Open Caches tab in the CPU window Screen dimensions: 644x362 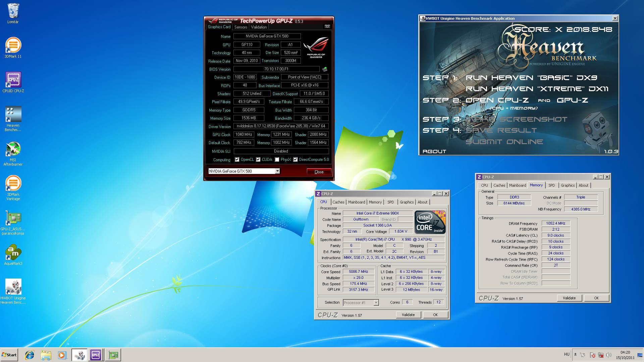click(338, 202)
